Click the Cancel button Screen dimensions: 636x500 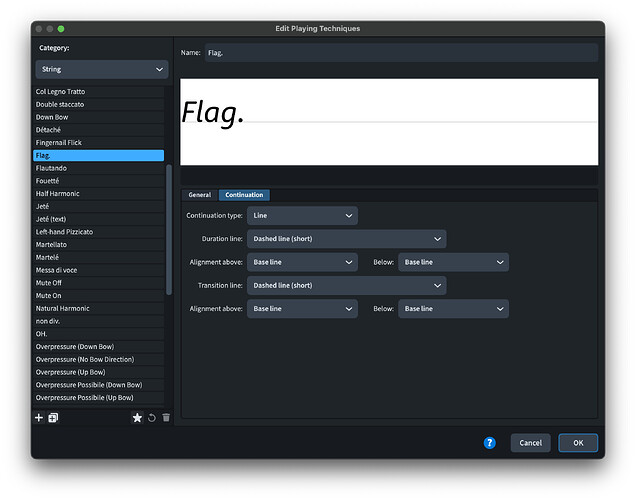[531, 443]
